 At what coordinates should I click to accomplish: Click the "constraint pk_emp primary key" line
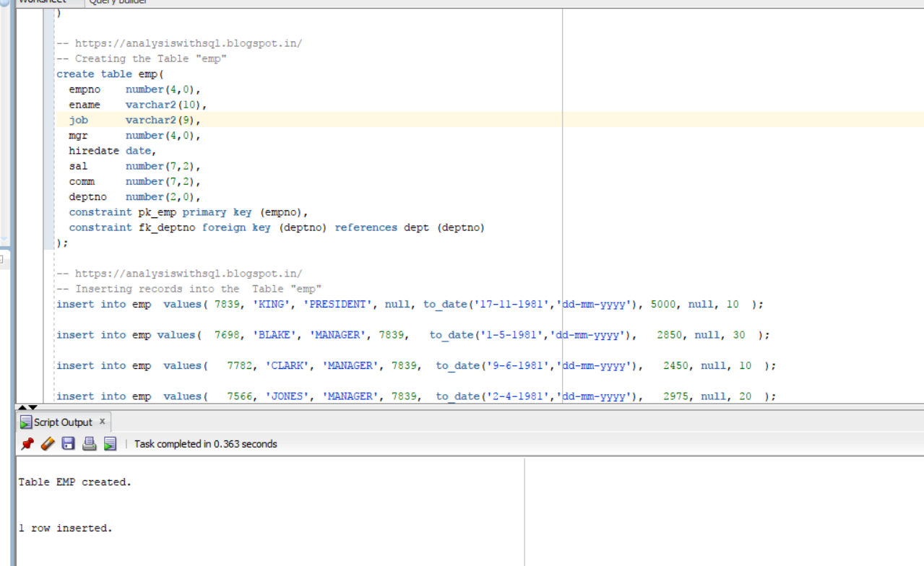(x=189, y=212)
